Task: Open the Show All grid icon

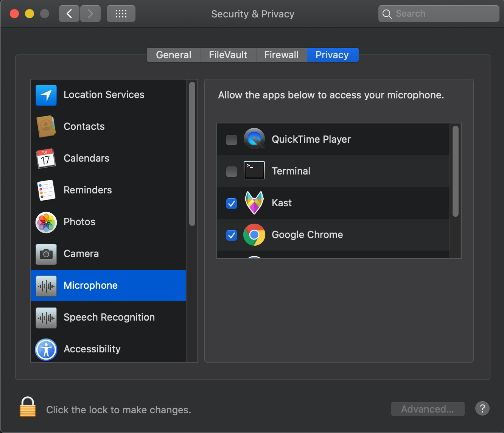Action: pos(121,14)
